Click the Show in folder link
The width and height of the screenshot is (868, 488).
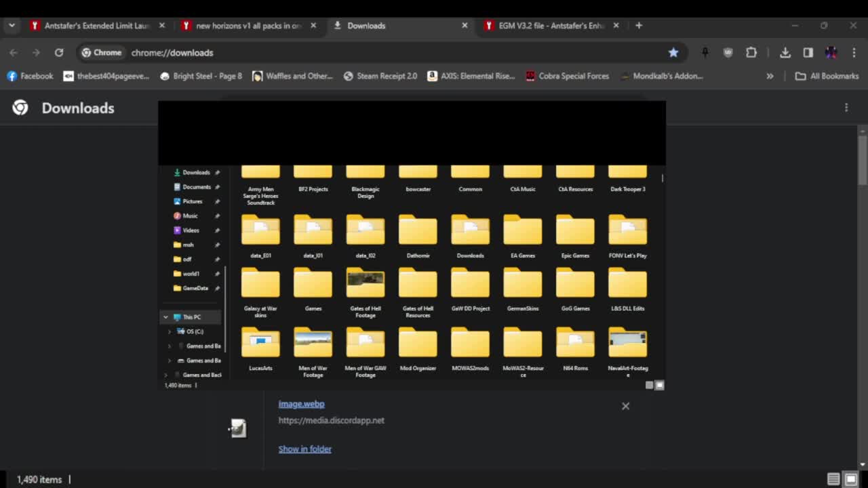pos(304,449)
